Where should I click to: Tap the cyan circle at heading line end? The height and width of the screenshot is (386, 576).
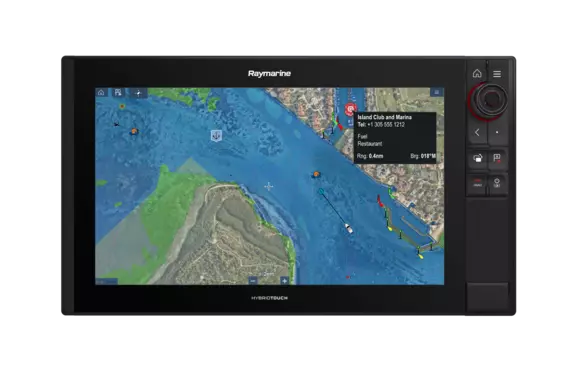(x=321, y=191)
